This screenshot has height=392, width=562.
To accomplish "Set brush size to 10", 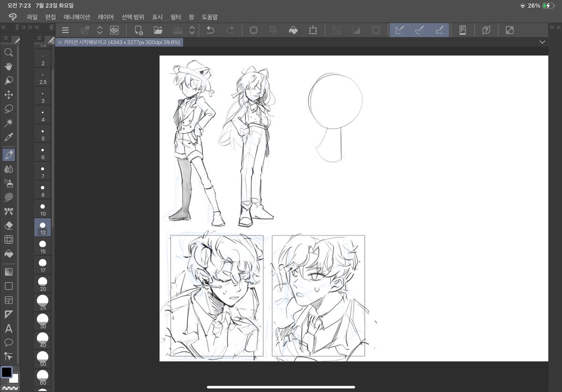I will pyautogui.click(x=43, y=209).
